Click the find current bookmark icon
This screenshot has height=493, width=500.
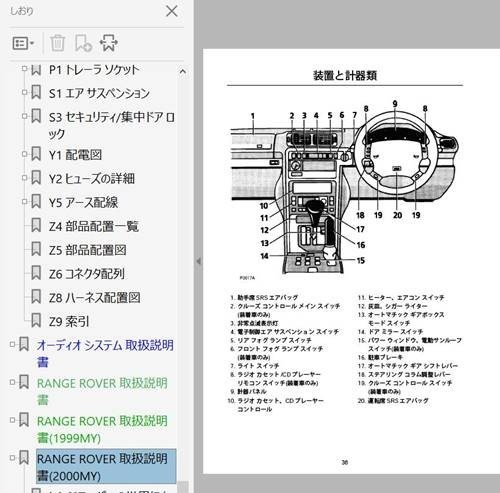coord(109,43)
